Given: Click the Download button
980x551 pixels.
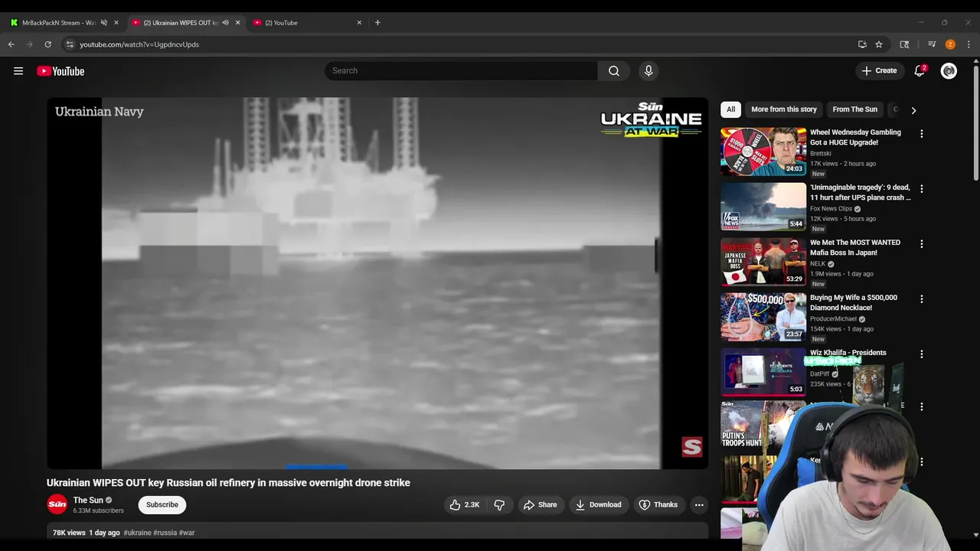Looking at the screenshot, I should (x=598, y=504).
